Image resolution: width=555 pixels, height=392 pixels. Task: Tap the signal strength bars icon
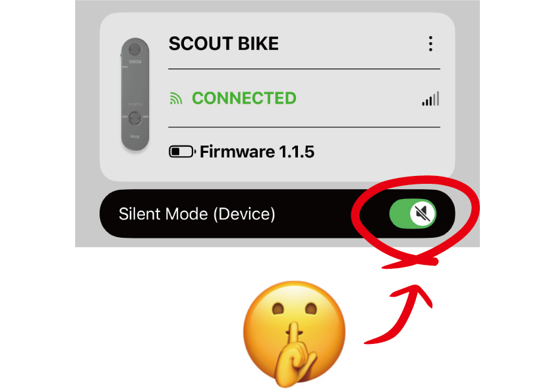pos(431,99)
